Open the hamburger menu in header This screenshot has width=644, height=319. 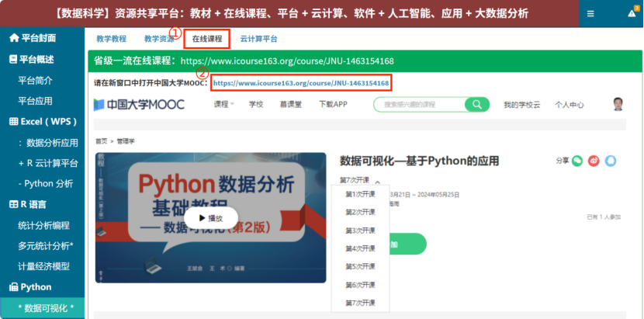590,13
